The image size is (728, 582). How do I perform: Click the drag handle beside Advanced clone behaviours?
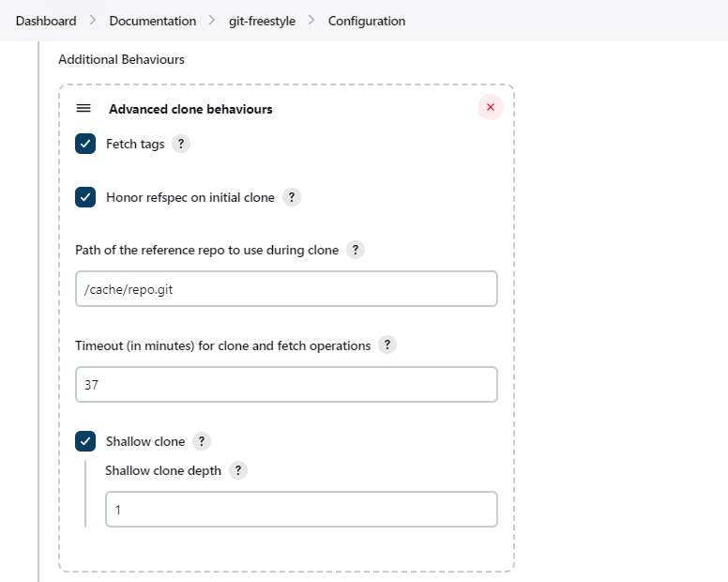pos(83,108)
